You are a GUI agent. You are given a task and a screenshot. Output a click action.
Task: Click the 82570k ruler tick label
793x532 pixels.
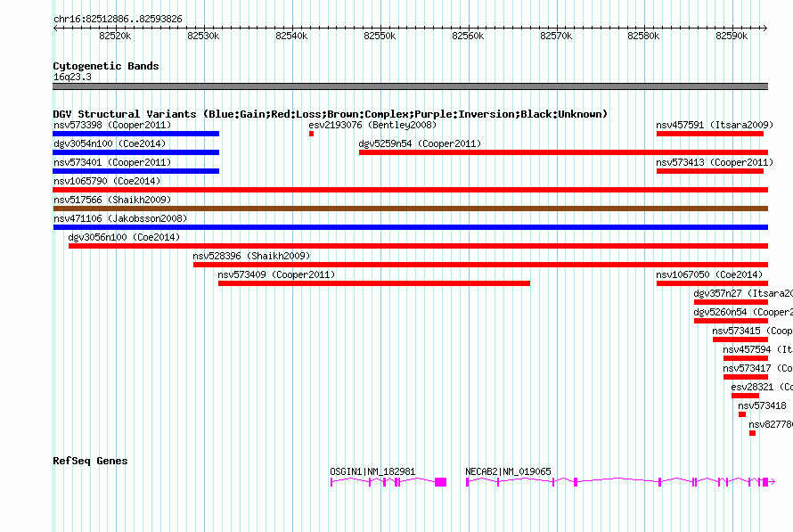pos(556,36)
